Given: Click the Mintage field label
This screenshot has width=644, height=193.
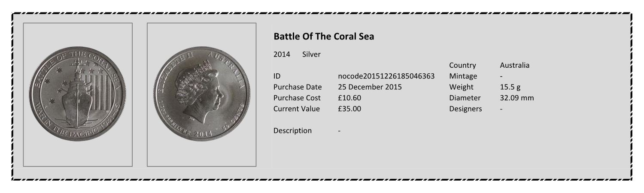Looking at the screenshot, I should (x=463, y=76).
